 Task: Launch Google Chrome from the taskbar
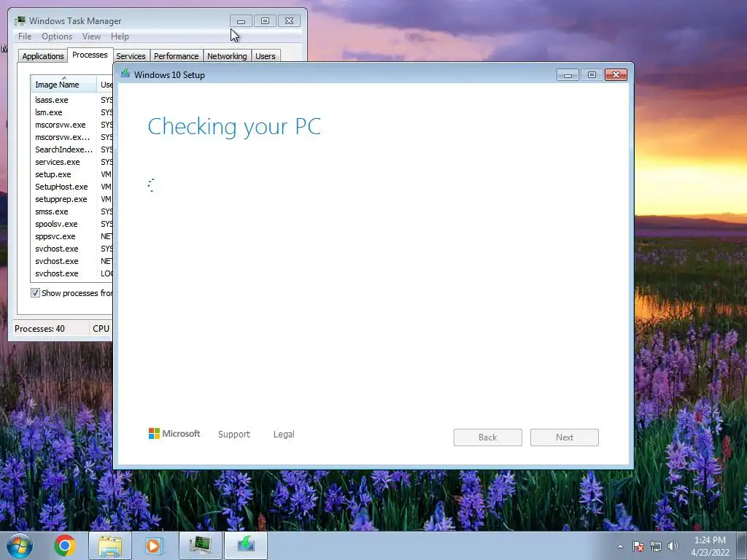(64, 545)
